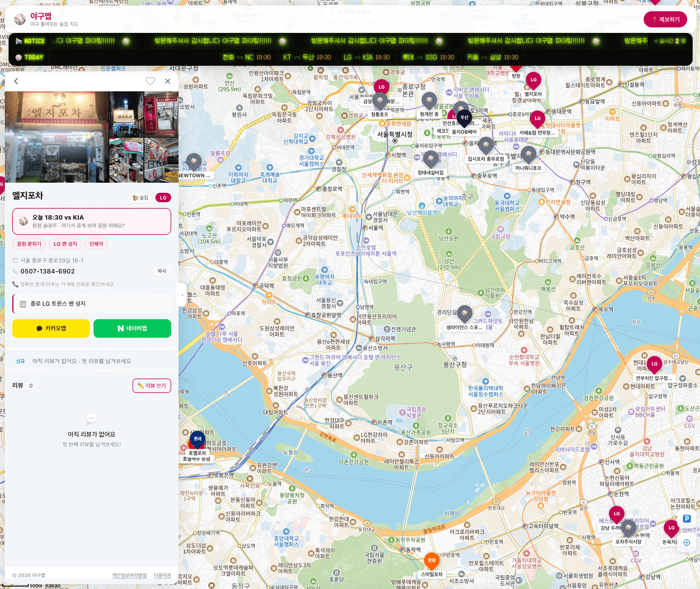Toggle the heart favorite icon
This screenshot has width=700, height=589.
pos(150,81)
